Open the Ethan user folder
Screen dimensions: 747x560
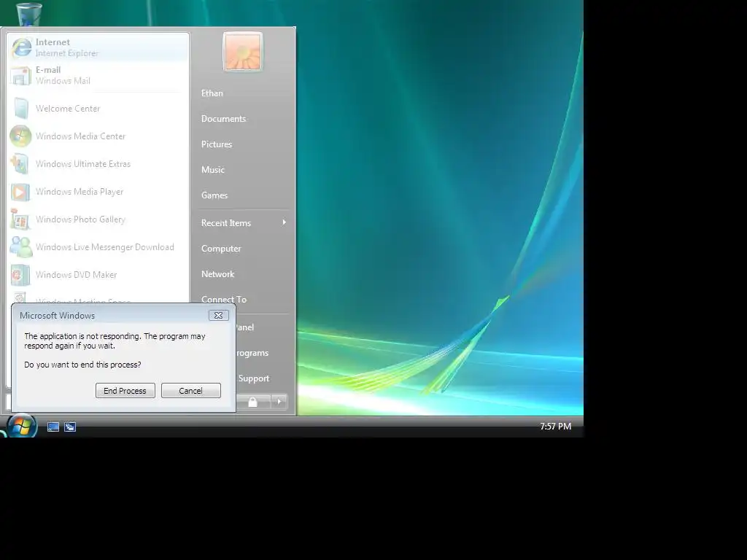[x=212, y=93]
